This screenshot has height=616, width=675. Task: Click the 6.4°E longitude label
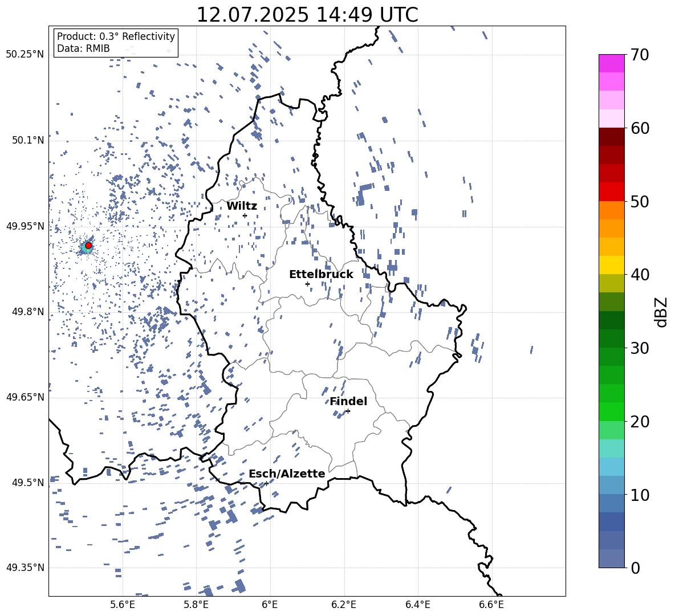[x=417, y=605]
